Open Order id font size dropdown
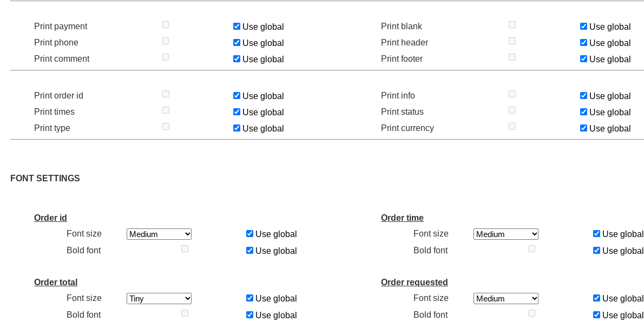Image resolution: width=644 pixels, height=328 pixels. 159,234
